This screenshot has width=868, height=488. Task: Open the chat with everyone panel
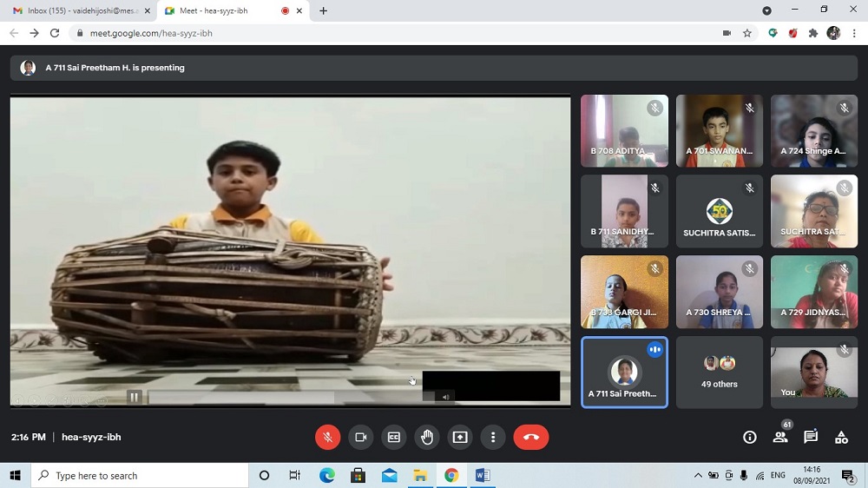click(x=811, y=438)
